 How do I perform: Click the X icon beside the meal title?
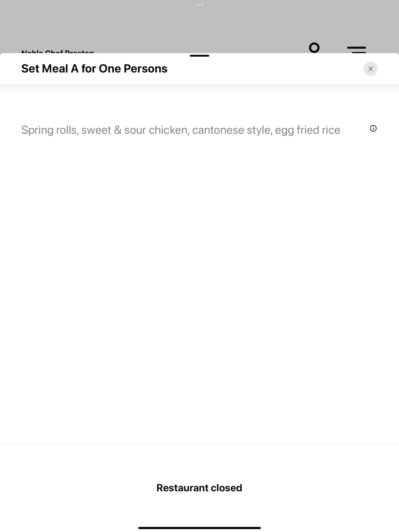370,69
